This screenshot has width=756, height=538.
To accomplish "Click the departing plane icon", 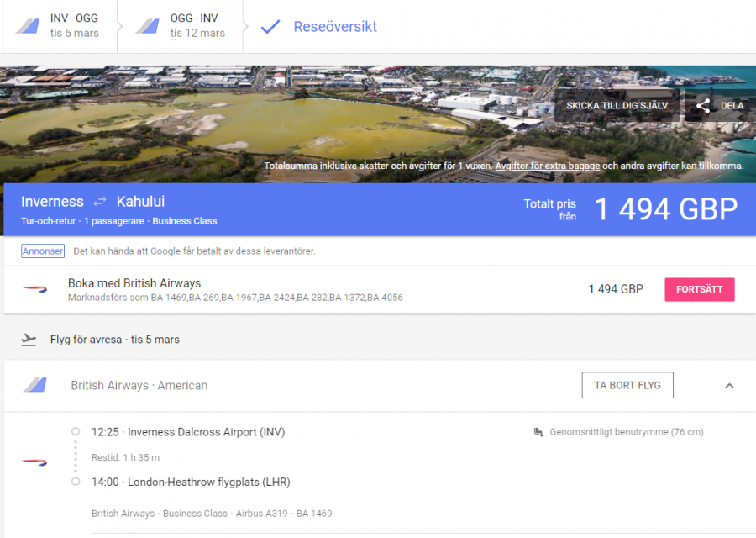I will [29, 340].
